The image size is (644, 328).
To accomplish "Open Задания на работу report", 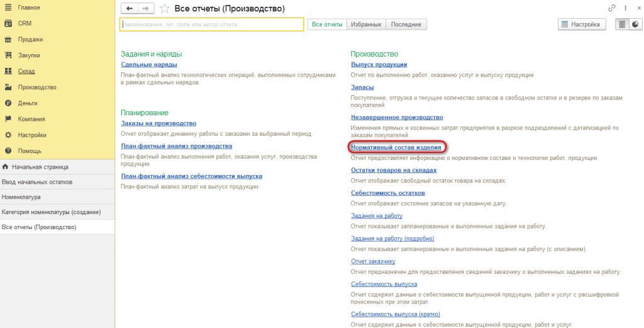I will pos(377,215).
